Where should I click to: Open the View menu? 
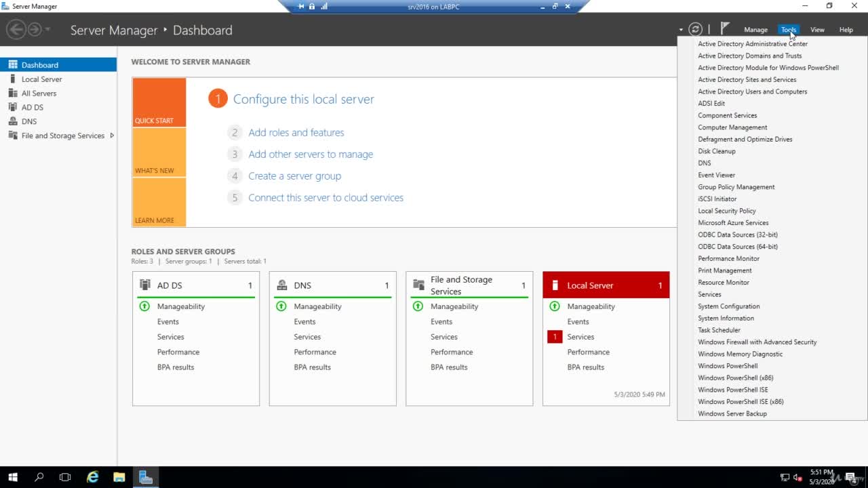817,30
